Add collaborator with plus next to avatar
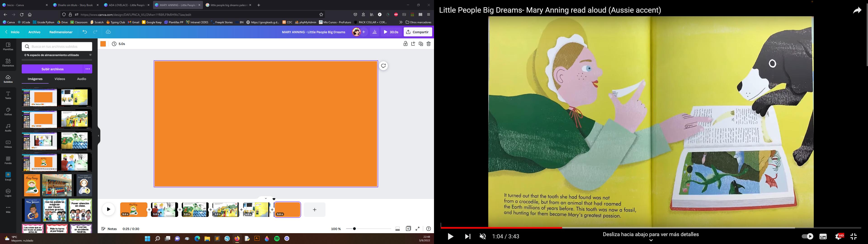The image size is (868, 244). (x=364, y=32)
